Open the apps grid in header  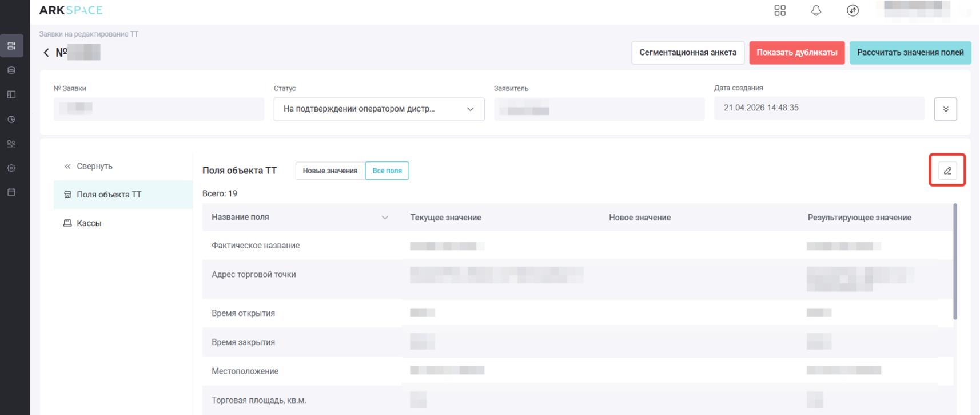click(779, 10)
